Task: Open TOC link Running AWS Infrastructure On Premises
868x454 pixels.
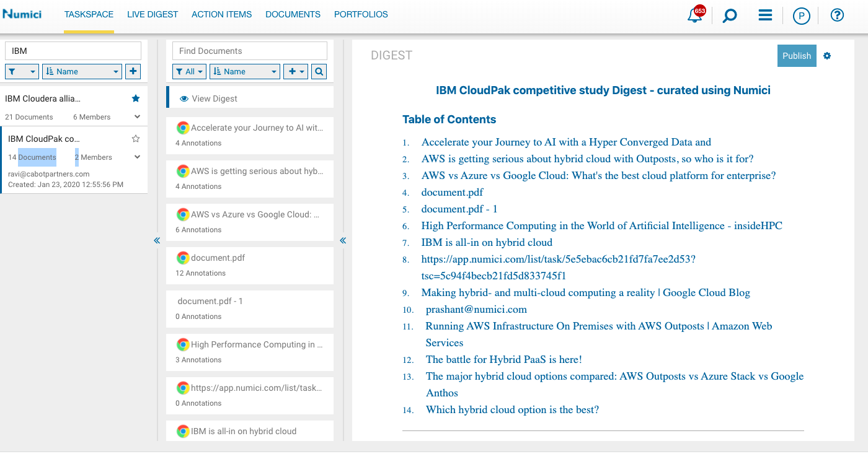Action: pyautogui.click(x=598, y=334)
